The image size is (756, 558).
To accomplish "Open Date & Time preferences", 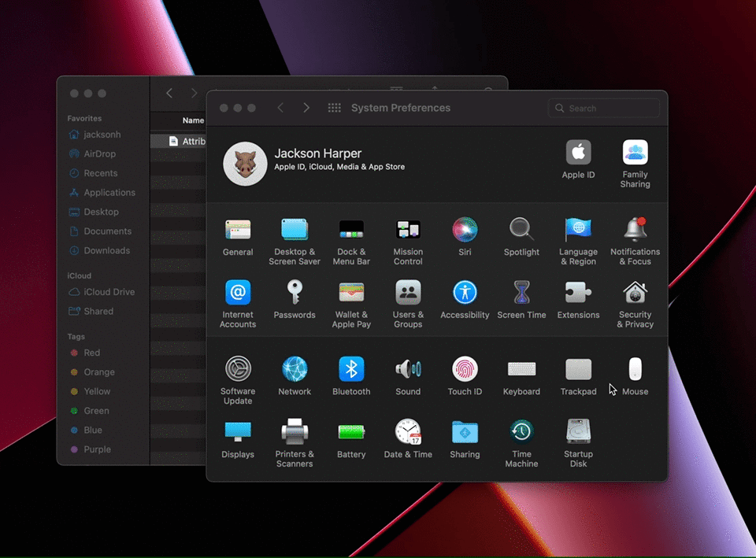I will [408, 438].
